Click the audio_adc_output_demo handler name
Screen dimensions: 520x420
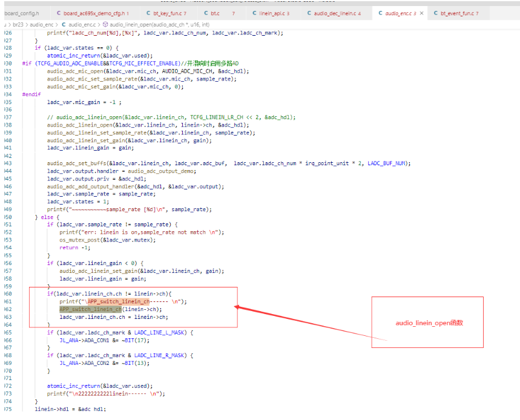tap(162, 171)
